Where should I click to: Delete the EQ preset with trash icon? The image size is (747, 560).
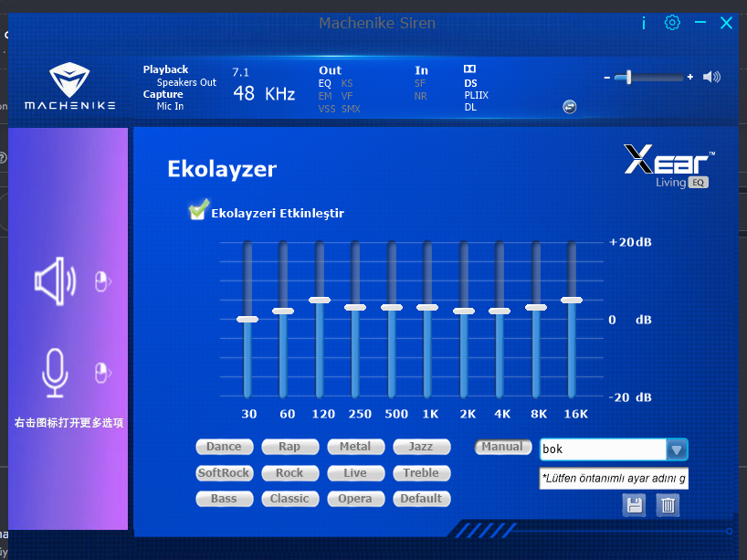668,505
